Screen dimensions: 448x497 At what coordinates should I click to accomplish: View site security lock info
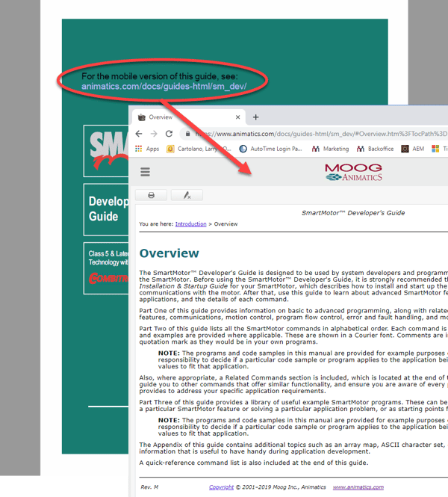187,134
